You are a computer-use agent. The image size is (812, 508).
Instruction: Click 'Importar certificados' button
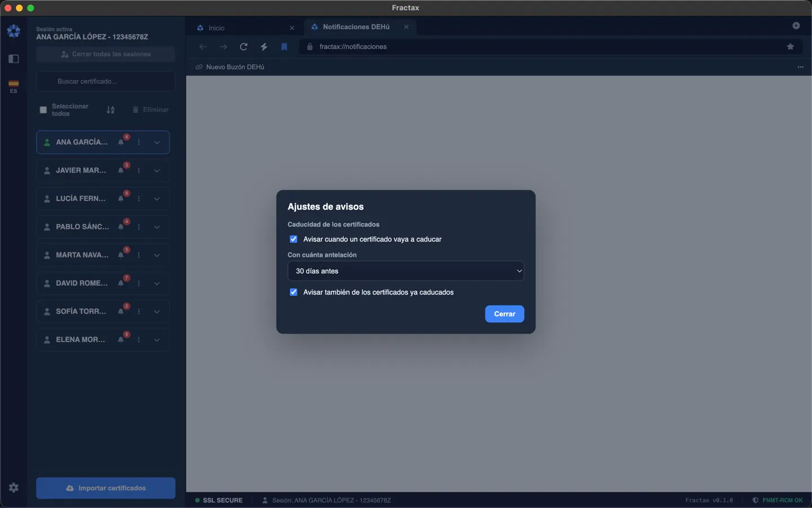[106, 488]
